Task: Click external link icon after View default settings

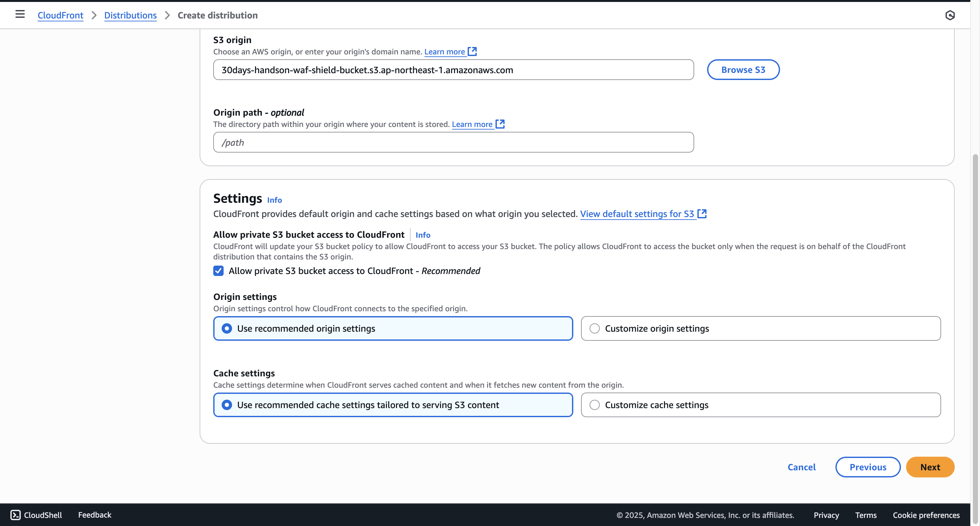Action: click(702, 214)
